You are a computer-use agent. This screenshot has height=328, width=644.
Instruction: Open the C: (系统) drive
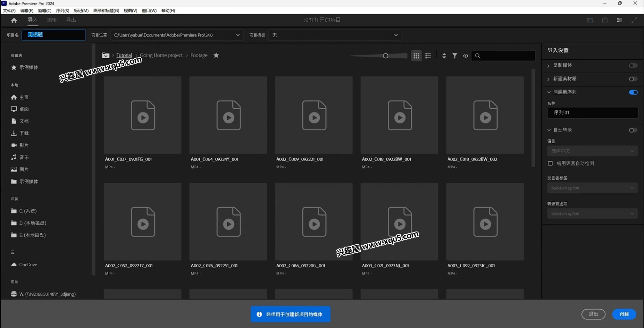click(24, 211)
